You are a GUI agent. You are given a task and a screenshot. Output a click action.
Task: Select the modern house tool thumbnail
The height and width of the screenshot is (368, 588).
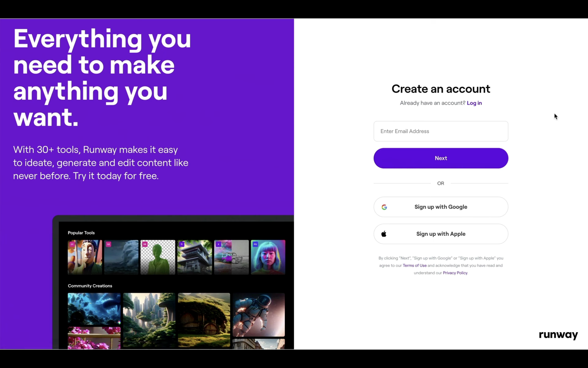click(x=195, y=257)
